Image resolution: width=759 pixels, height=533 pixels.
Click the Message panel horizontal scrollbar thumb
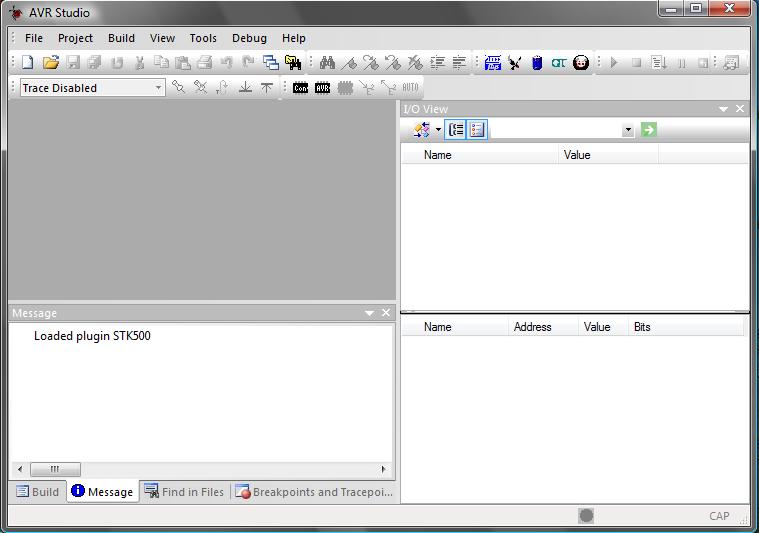[x=55, y=469]
